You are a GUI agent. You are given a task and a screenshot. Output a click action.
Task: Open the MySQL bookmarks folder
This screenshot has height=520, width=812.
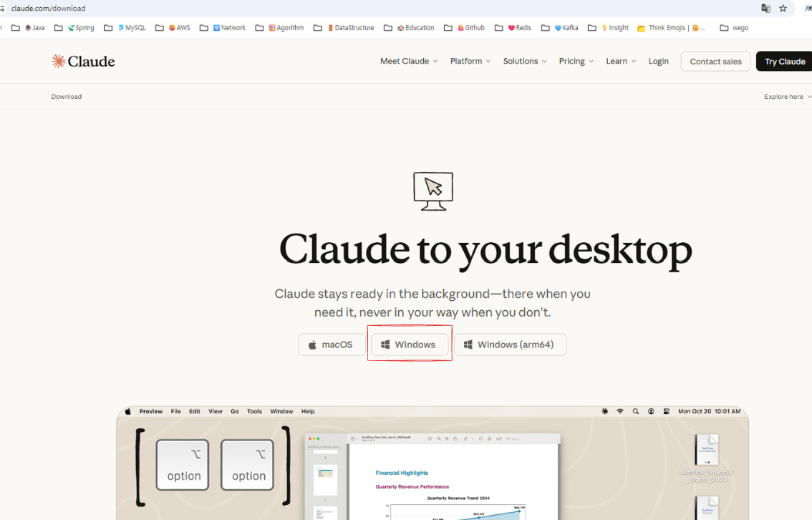(x=125, y=28)
